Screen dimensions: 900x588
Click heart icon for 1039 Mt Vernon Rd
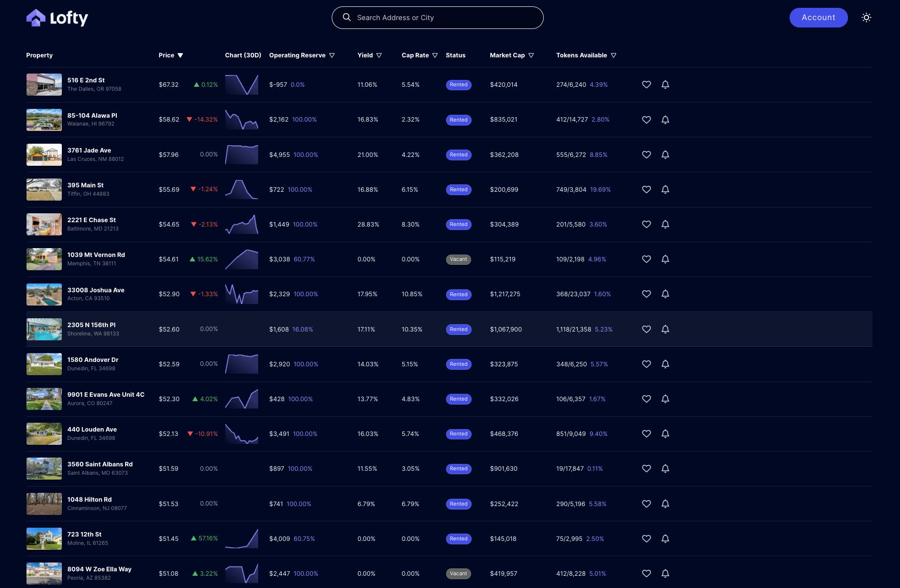point(646,259)
